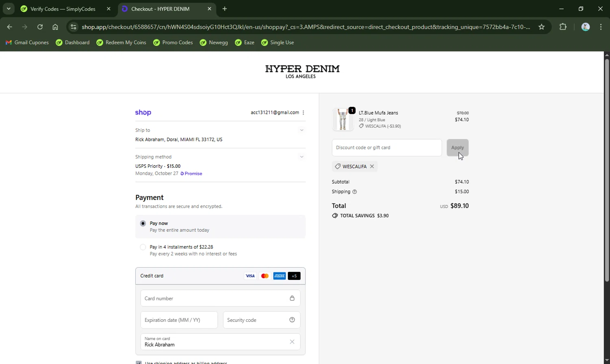
Task: Click the page vertical scrollbar
Action: tap(607, 171)
